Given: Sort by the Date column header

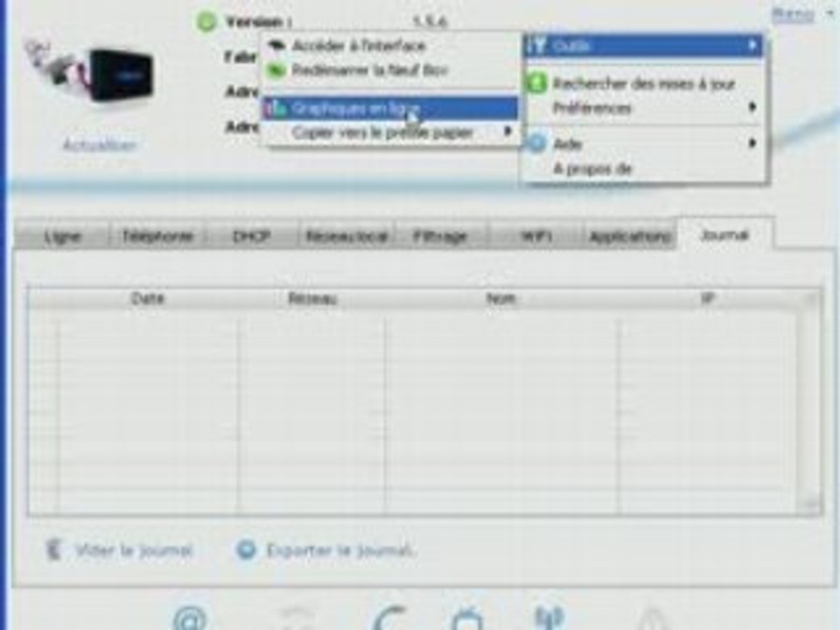Looking at the screenshot, I should coord(148,298).
